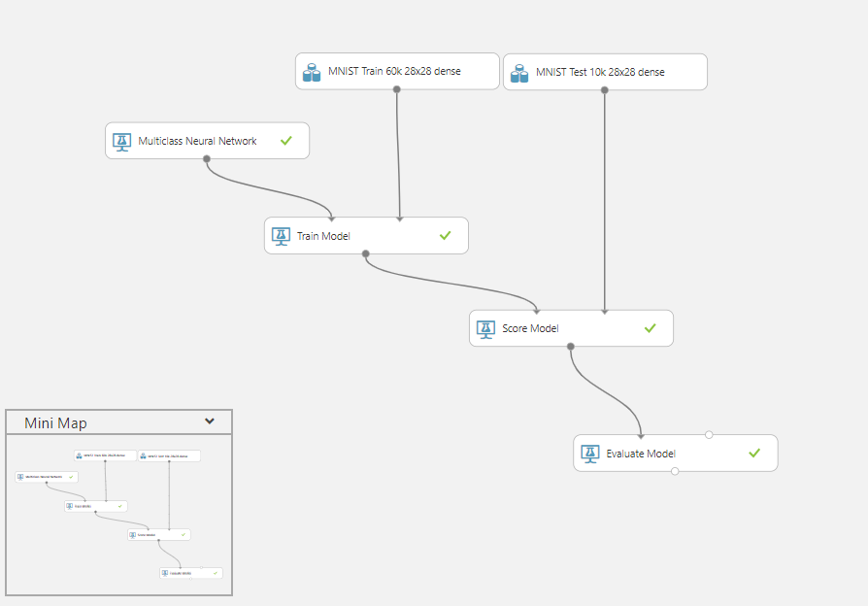Click the unconnected right input port of Evaluate Model
The width and height of the screenshot is (868, 606).
[x=709, y=435]
